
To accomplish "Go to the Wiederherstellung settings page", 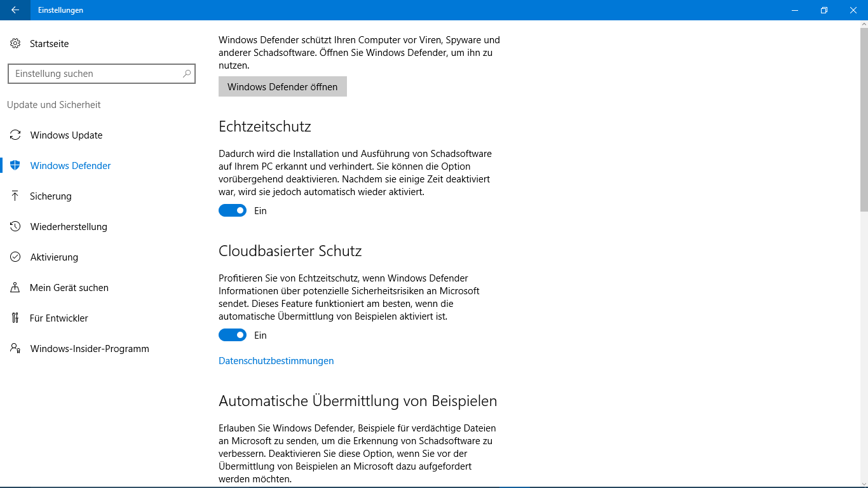I will click(69, 227).
